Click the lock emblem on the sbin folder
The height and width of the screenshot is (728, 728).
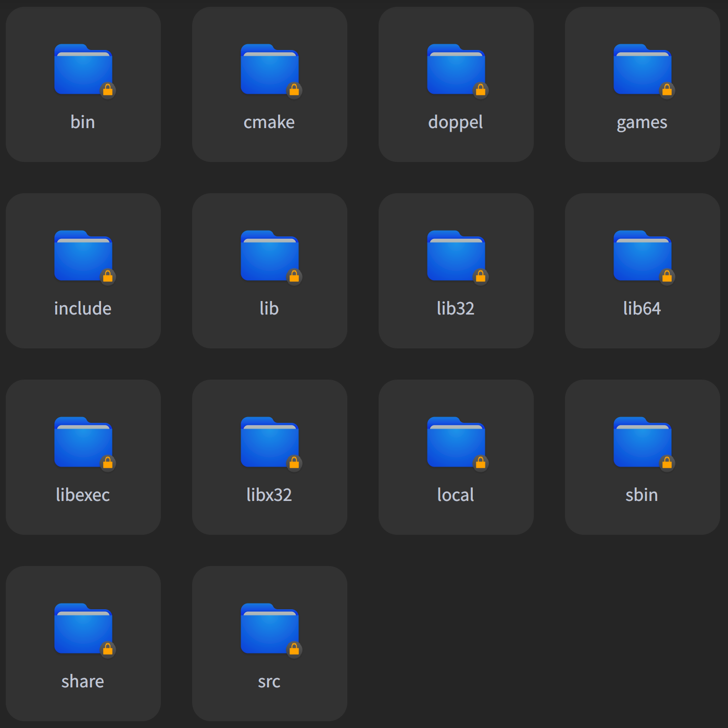pyautogui.click(x=667, y=463)
